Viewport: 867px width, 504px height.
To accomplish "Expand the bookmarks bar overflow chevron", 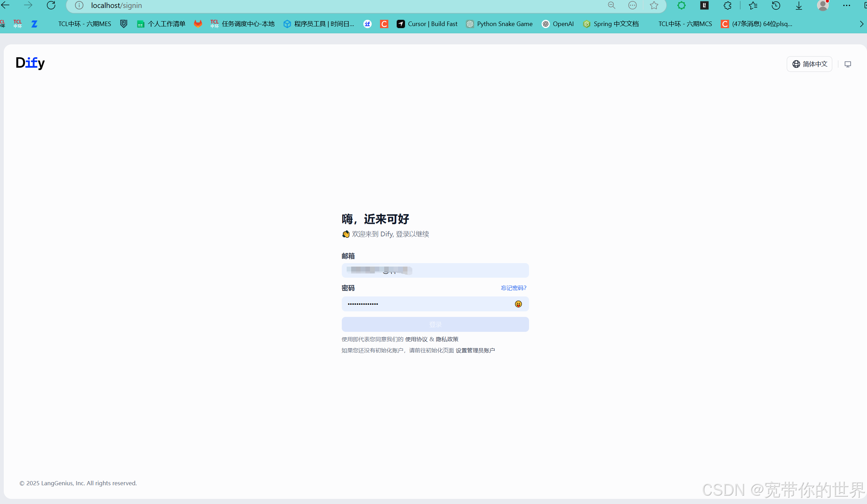I will click(x=861, y=24).
